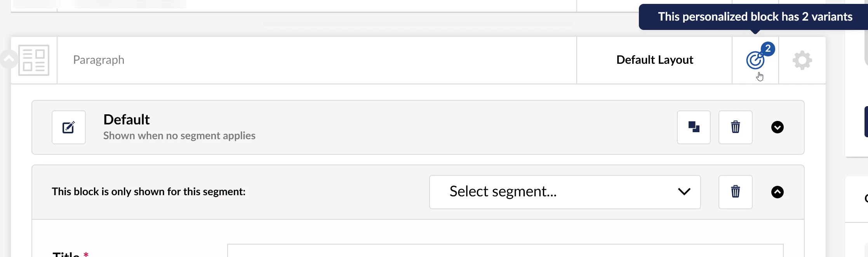Expand the Default variant with the down chevron
The width and height of the screenshot is (868, 257).
tap(777, 127)
